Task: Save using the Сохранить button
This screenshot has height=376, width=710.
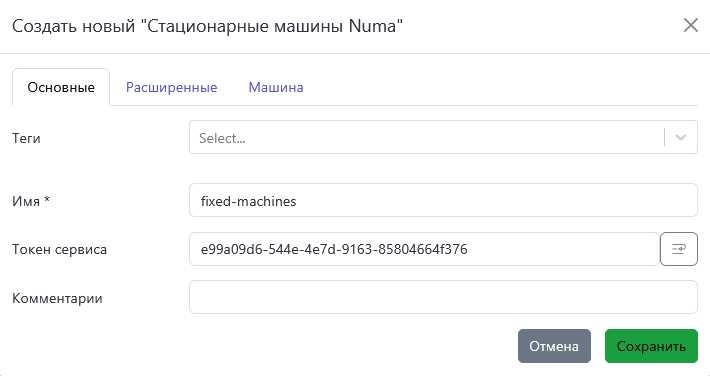Action: pos(651,346)
